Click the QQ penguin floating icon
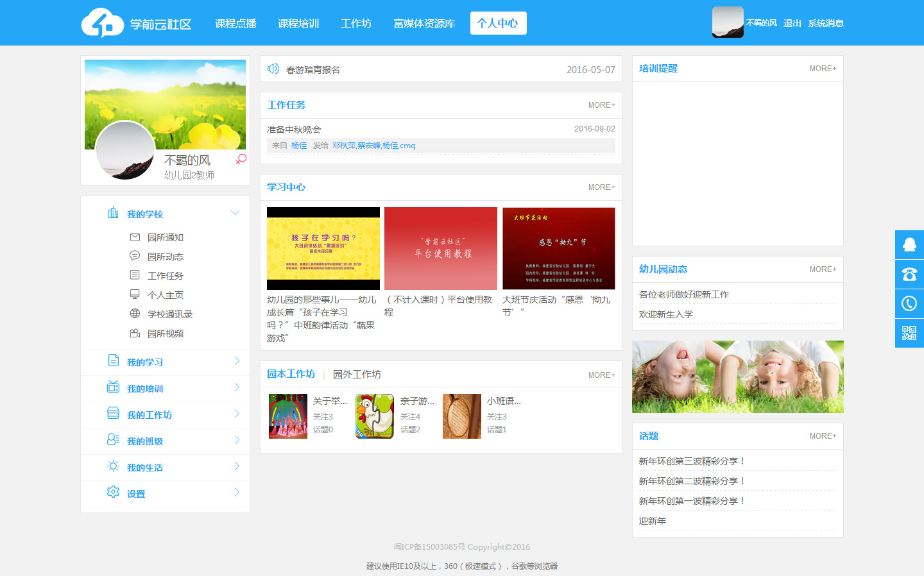 click(x=909, y=244)
